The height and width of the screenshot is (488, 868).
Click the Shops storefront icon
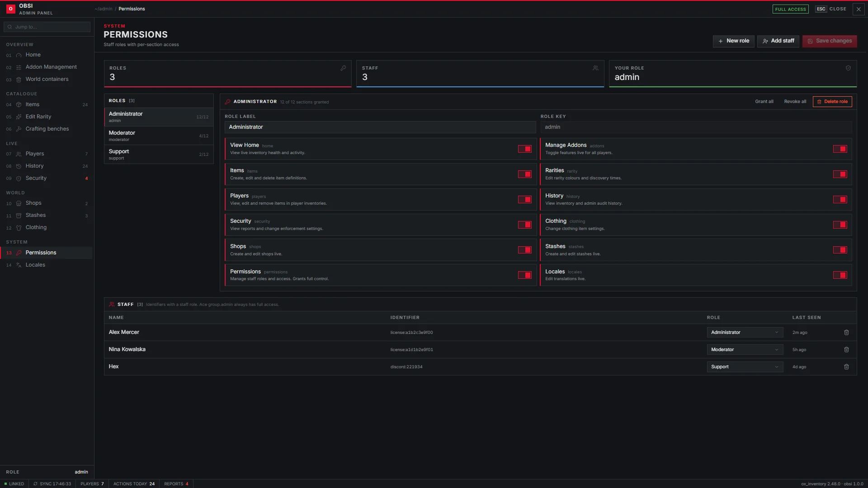(x=19, y=203)
